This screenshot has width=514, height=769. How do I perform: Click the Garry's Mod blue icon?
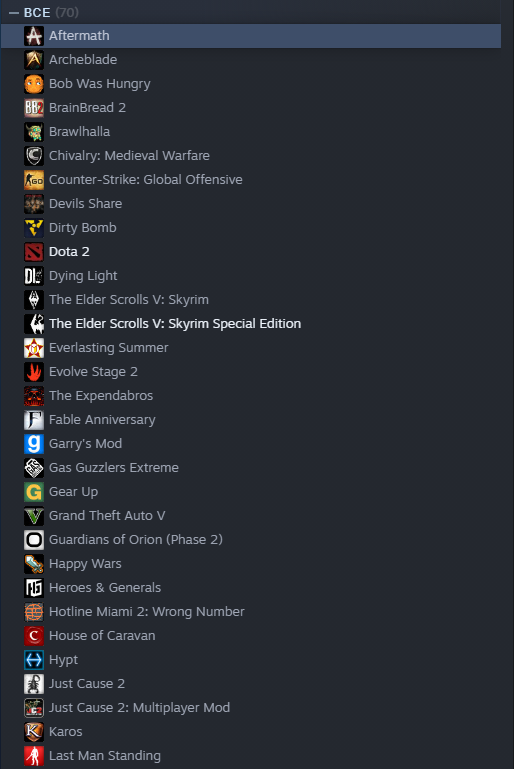point(34,444)
